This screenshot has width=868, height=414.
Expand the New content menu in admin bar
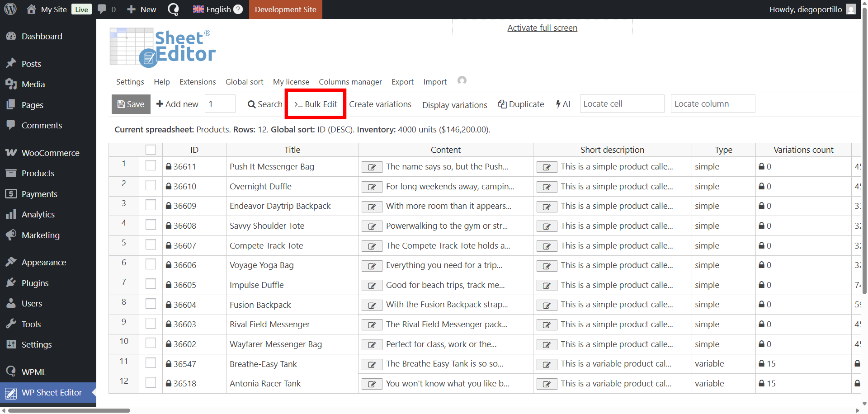[142, 9]
